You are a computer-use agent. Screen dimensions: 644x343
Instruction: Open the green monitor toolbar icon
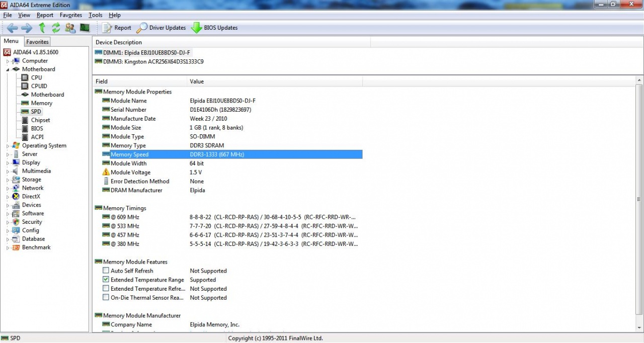(x=85, y=28)
